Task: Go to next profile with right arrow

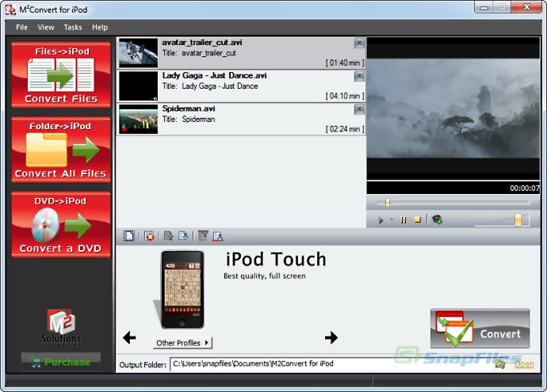Action: coord(331,337)
